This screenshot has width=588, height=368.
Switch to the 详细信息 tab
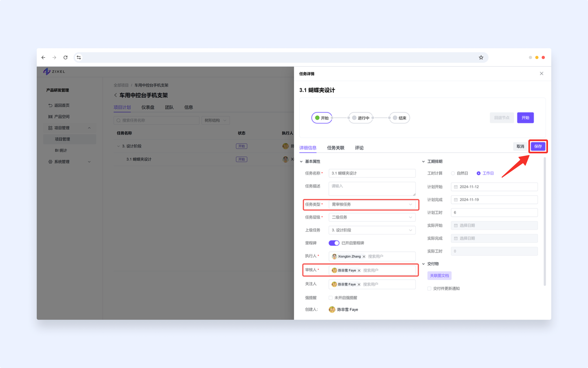(308, 148)
